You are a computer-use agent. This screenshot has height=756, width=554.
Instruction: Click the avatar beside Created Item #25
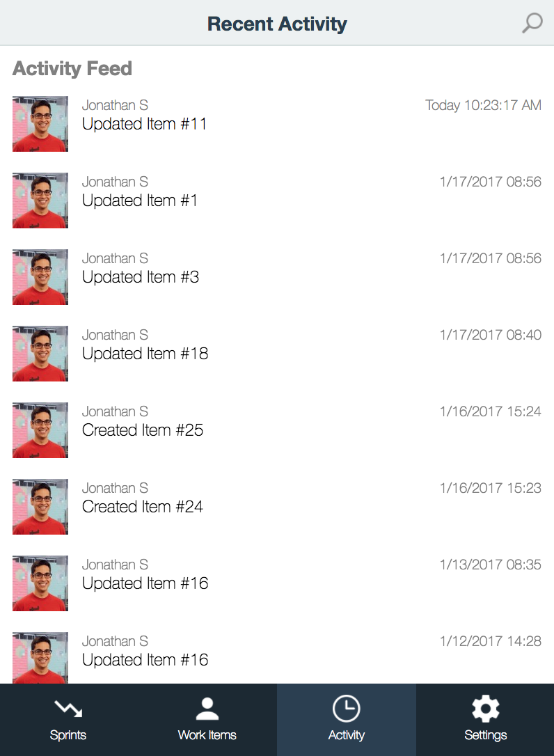point(40,430)
